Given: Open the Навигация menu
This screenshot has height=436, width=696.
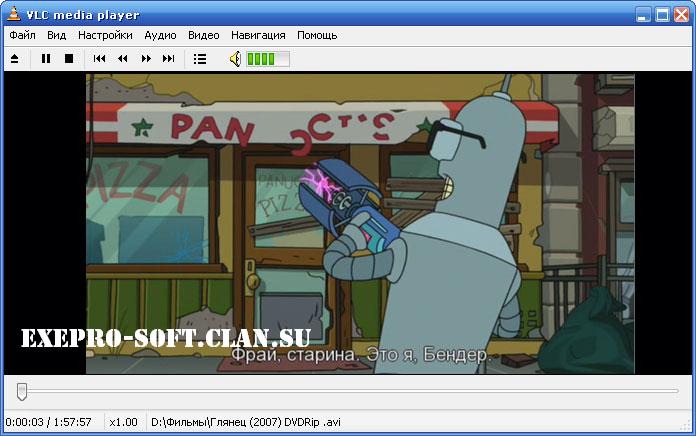Looking at the screenshot, I should tap(258, 35).
